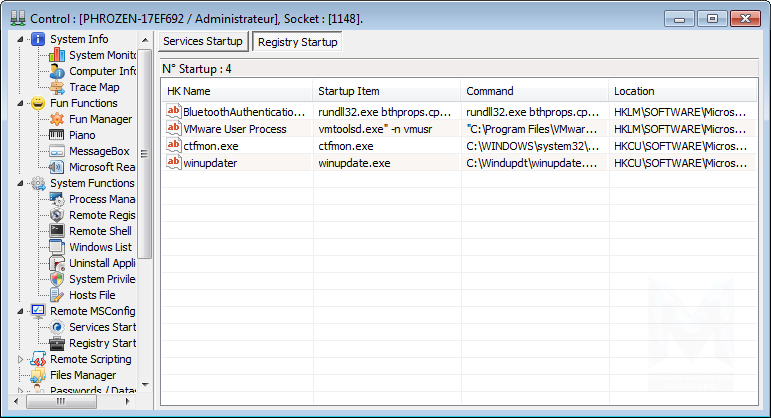This screenshot has height=418, width=771.
Task: Collapse the System Info tree node
Action: coord(22,39)
